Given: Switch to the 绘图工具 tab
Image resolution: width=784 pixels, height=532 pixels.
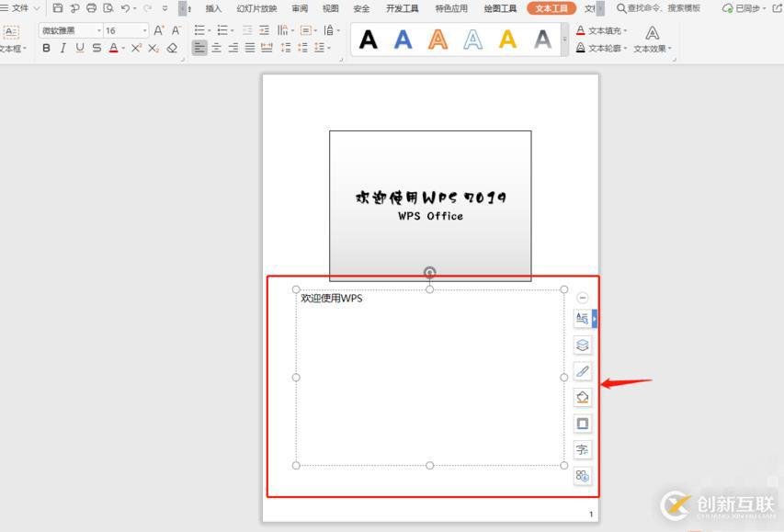Looking at the screenshot, I should click(x=500, y=8).
